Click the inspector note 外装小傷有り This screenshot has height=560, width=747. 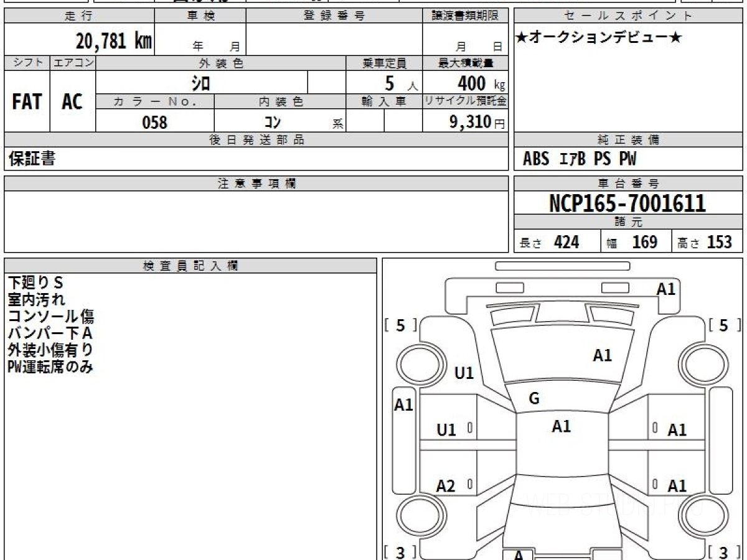point(51,350)
